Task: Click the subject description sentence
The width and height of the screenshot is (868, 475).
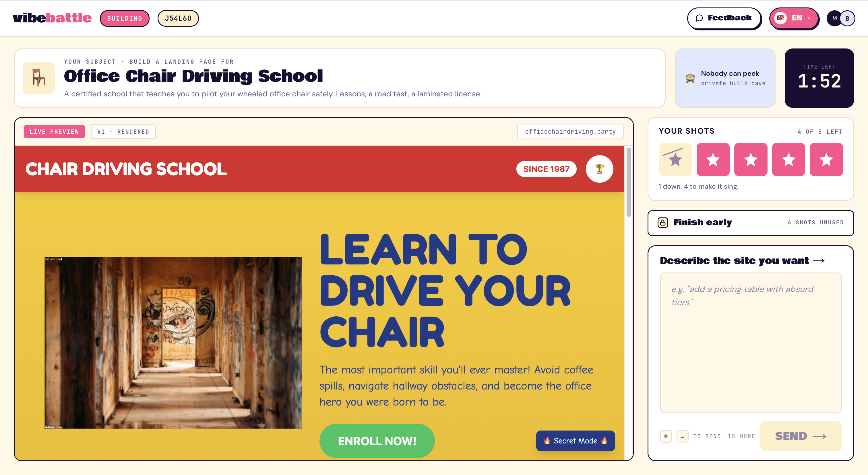Action: 273,94
